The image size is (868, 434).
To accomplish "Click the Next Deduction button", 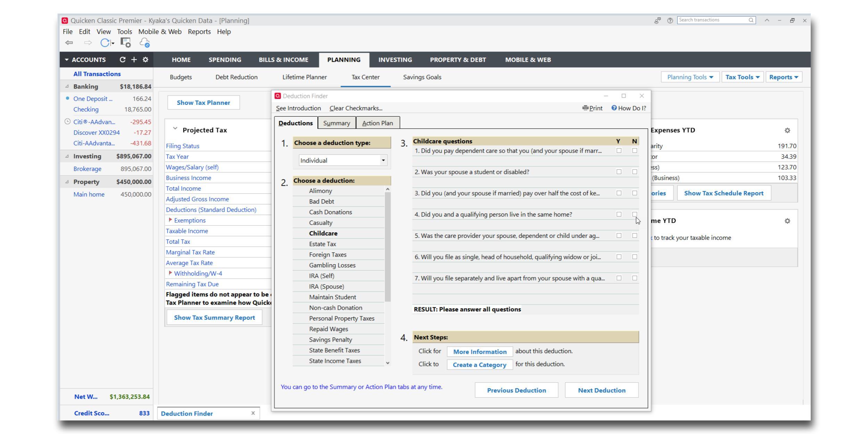I will pyautogui.click(x=601, y=390).
